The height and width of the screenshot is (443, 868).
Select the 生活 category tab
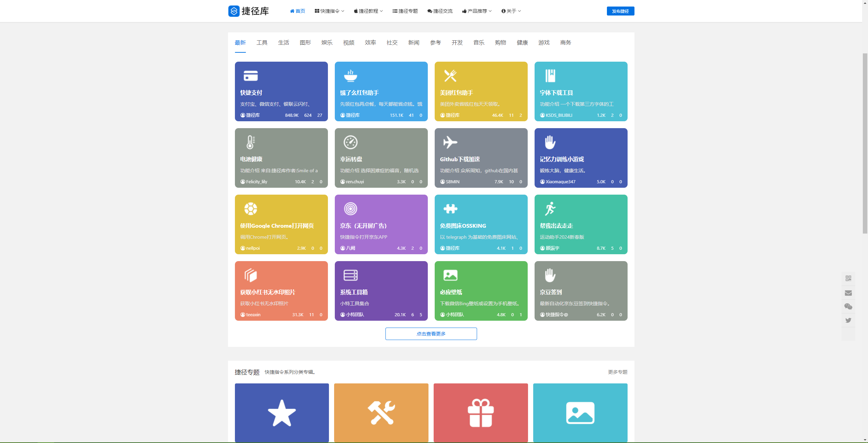tap(283, 43)
